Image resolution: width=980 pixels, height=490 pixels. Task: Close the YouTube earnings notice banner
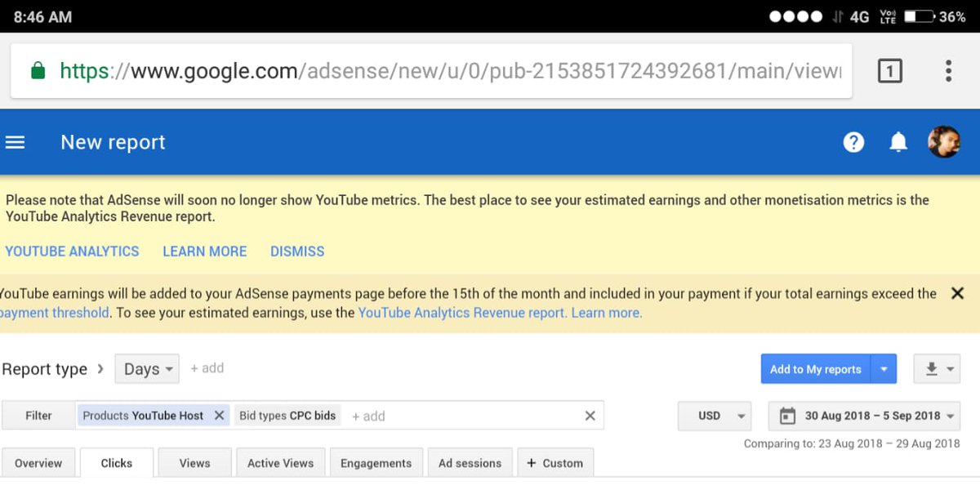click(x=958, y=293)
